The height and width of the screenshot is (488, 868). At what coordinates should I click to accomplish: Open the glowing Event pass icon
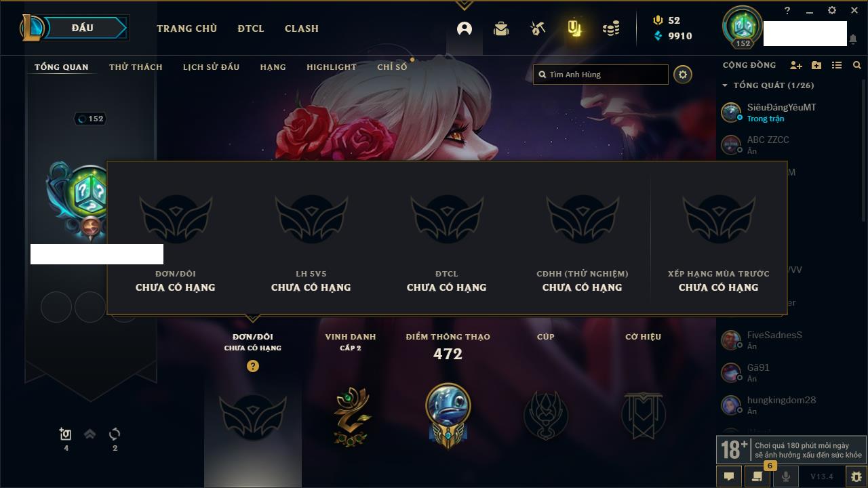tap(574, 28)
